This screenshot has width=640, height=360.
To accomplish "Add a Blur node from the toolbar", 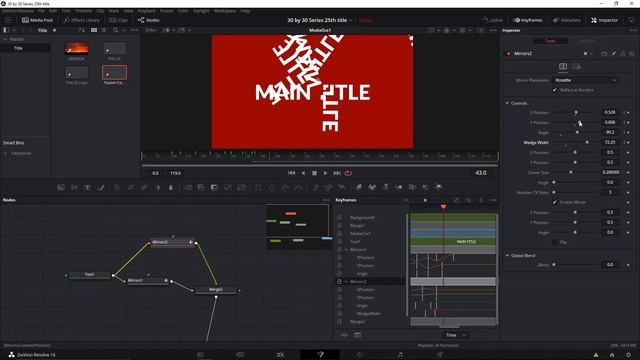I will tap(171, 187).
